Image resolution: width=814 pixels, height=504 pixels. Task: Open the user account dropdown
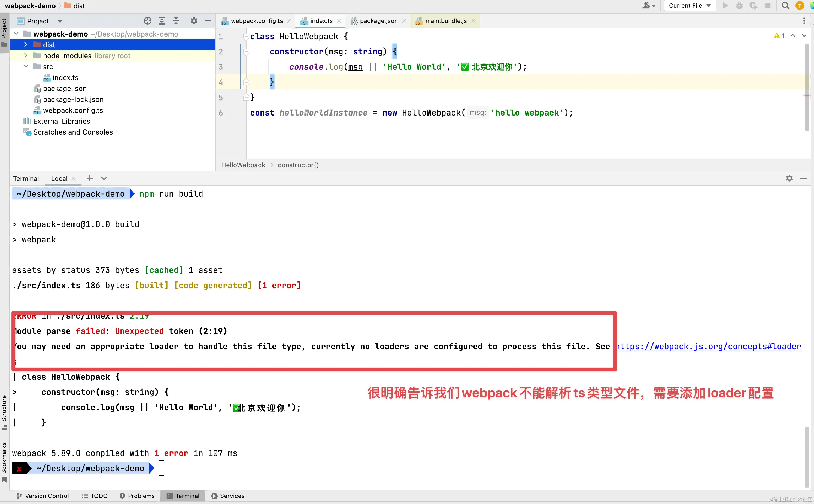click(649, 6)
